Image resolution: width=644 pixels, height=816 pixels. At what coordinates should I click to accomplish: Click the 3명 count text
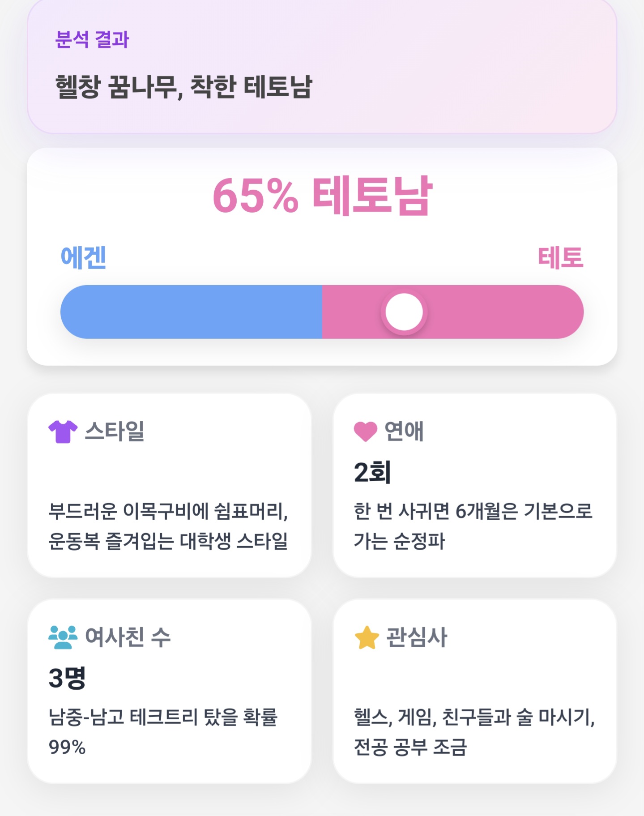pyautogui.click(x=67, y=678)
